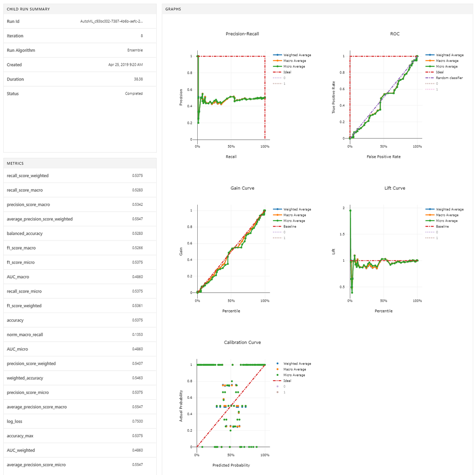
Task: Show class 1 trace in Lift Curve legend
Action: 437,238
